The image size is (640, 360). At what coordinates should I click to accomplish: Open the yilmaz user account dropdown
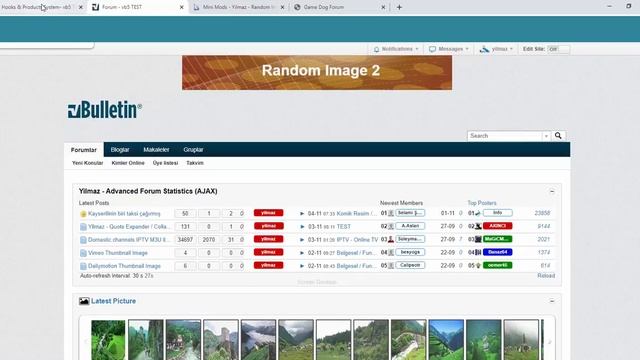click(x=496, y=49)
